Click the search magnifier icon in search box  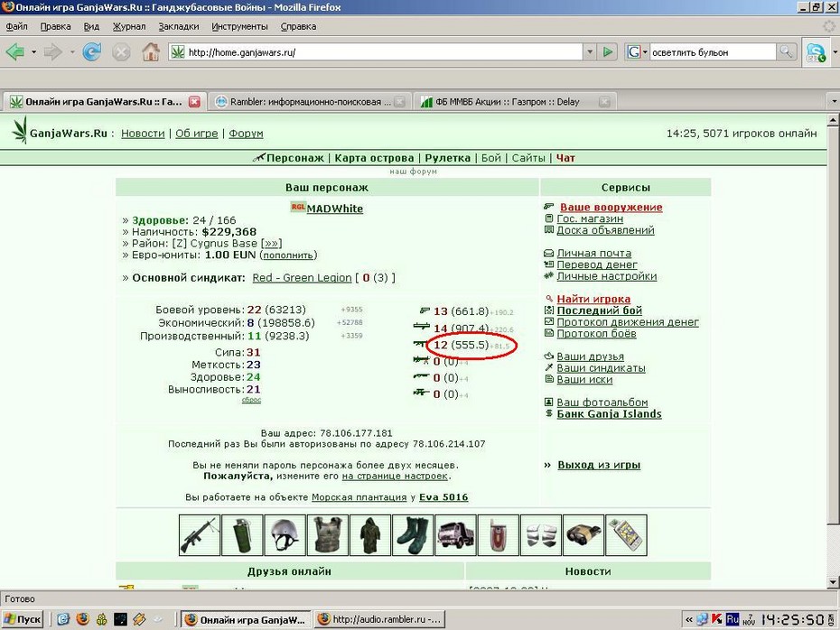pyautogui.click(x=786, y=52)
